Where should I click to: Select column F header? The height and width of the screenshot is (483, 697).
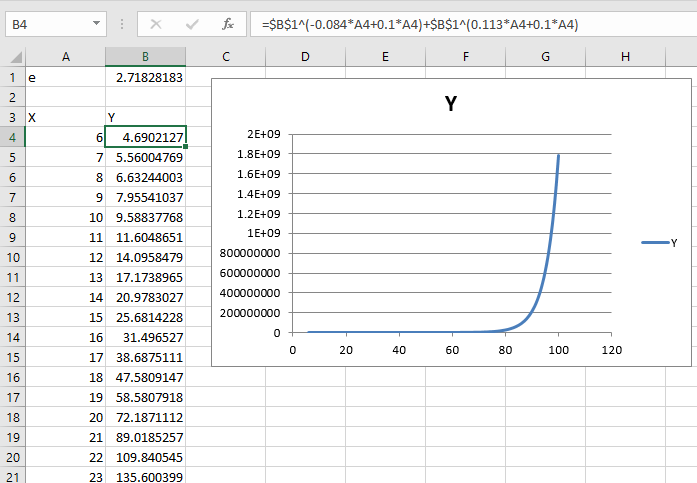point(465,57)
